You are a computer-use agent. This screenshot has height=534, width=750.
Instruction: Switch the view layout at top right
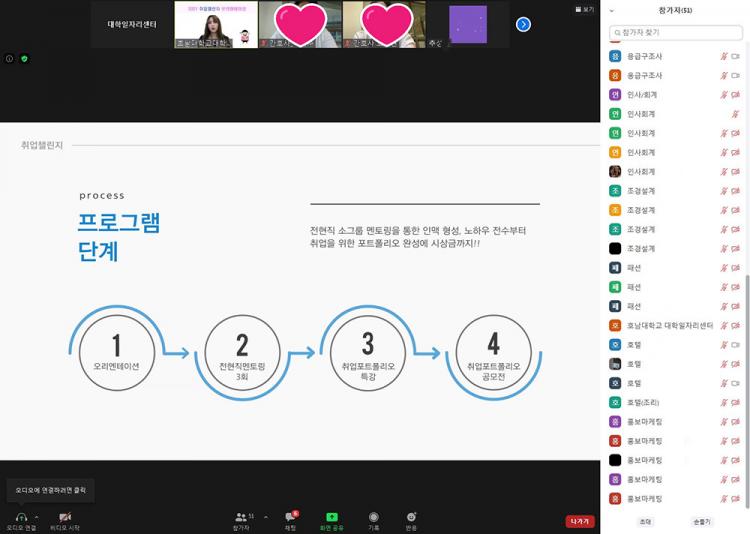point(585,9)
